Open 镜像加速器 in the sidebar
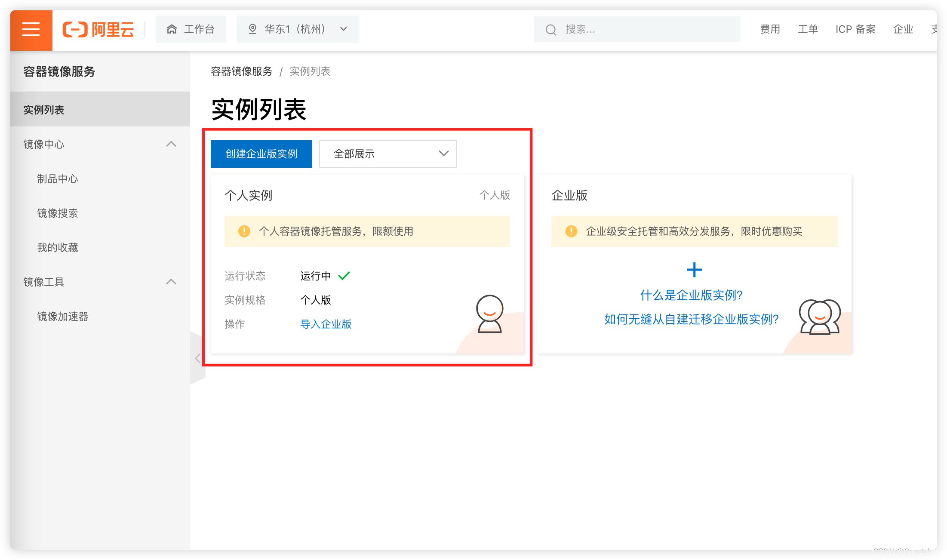The height and width of the screenshot is (560, 947). pos(63,317)
